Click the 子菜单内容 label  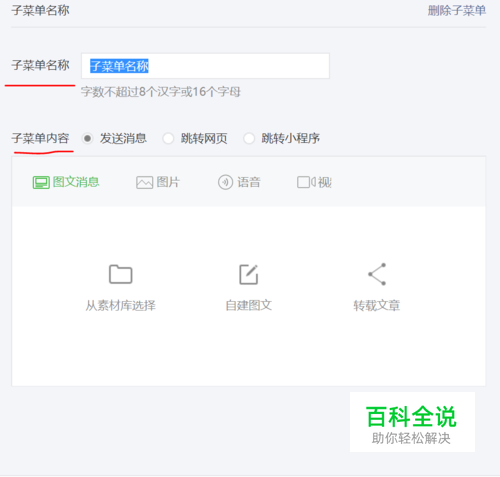[40, 138]
